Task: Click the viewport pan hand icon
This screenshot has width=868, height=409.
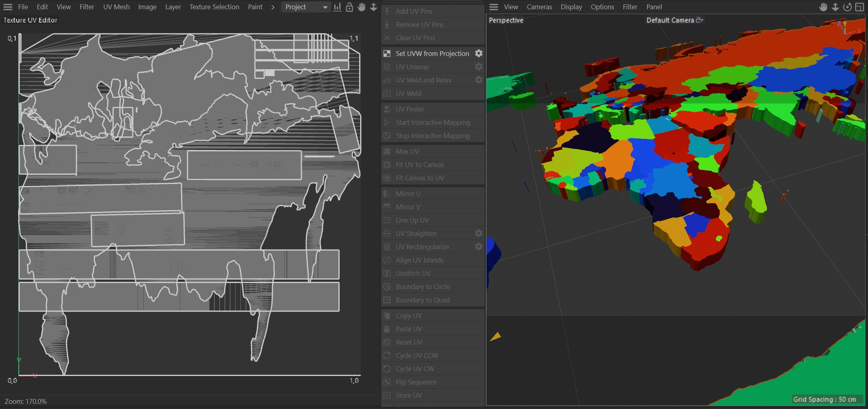Action: (823, 7)
